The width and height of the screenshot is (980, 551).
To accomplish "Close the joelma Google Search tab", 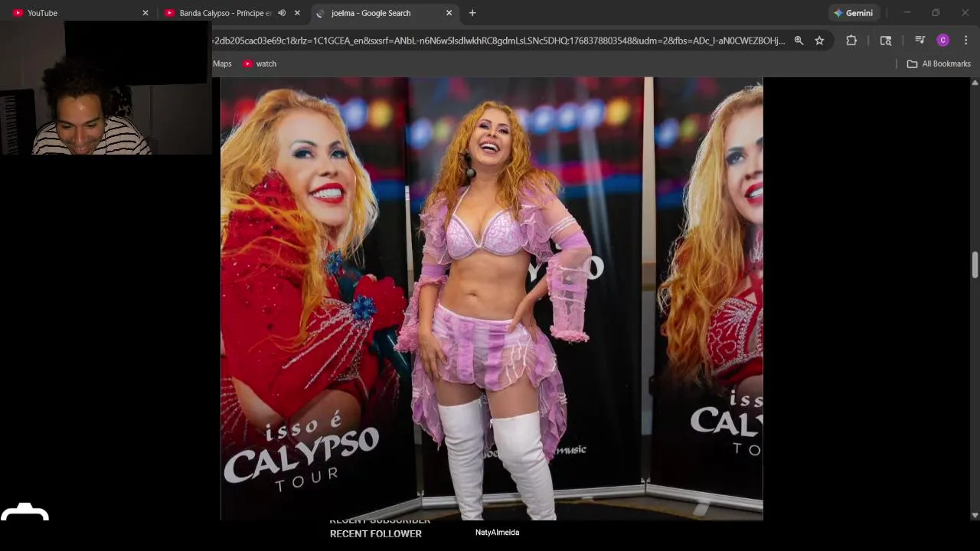I will pos(449,13).
